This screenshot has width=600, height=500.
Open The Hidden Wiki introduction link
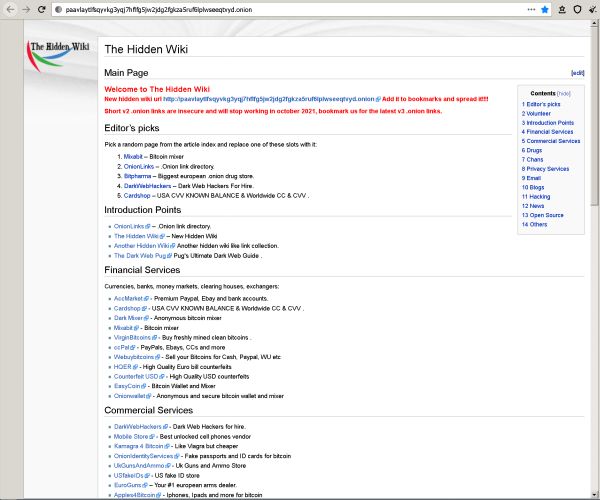tap(136, 236)
